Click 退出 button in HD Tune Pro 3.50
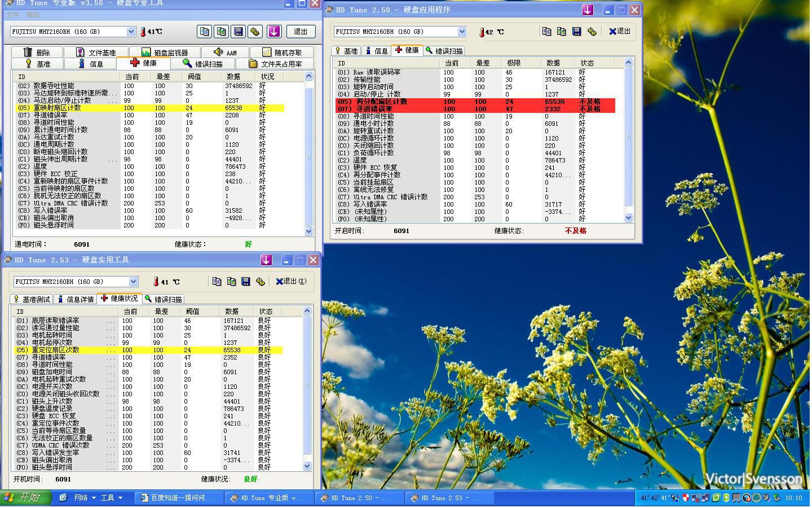 [301, 32]
